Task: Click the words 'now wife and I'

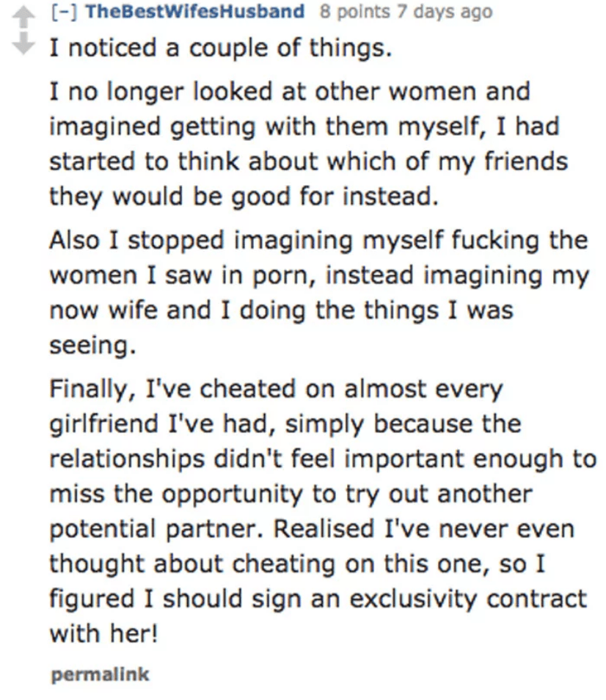Action: [139, 310]
